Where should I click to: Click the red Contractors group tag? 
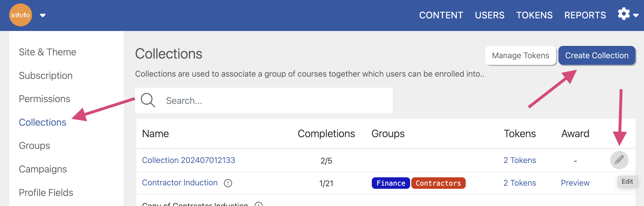coord(438,183)
